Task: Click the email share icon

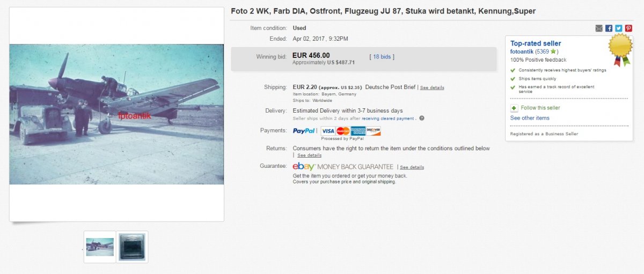Action: point(599,28)
